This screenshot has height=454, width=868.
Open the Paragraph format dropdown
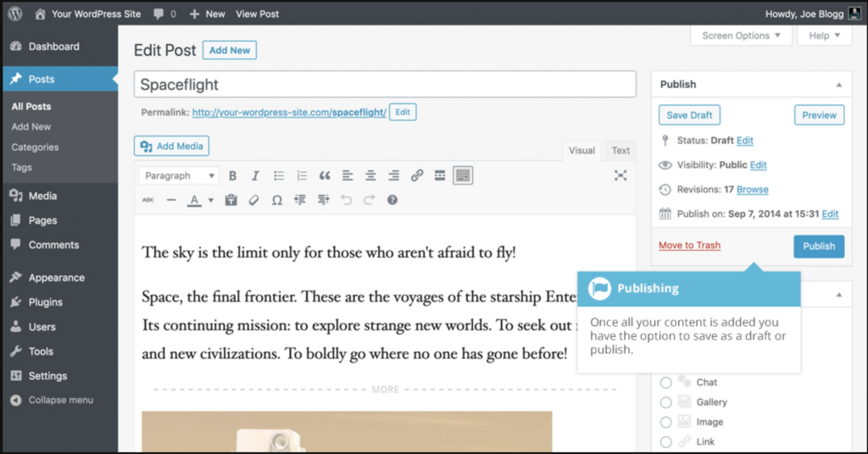[x=179, y=175]
